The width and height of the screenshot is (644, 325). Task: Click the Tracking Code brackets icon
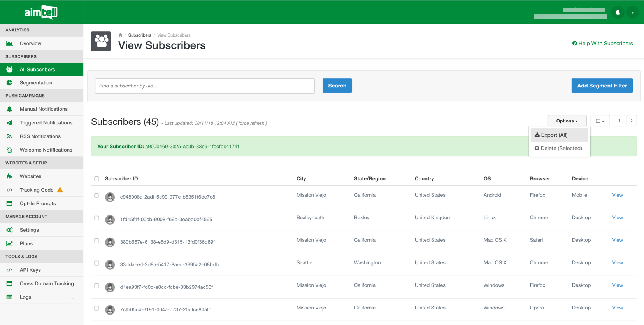(9, 190)
